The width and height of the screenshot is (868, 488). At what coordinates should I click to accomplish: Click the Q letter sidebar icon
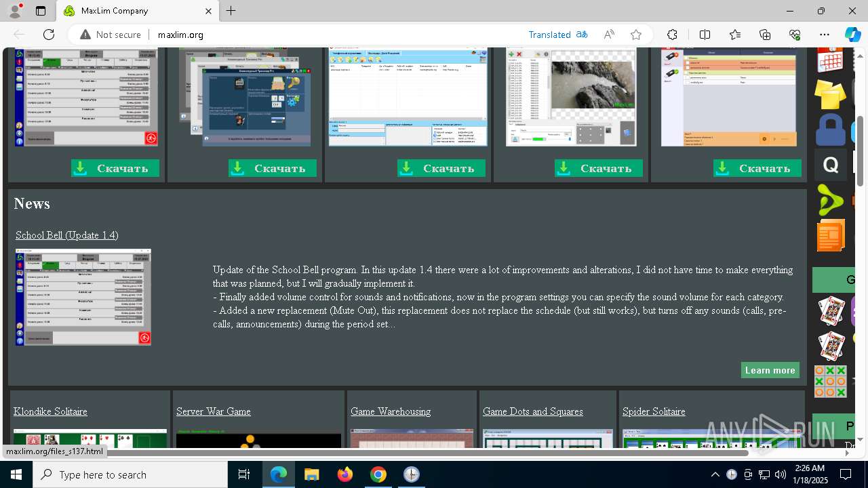[x=831, y=165]
